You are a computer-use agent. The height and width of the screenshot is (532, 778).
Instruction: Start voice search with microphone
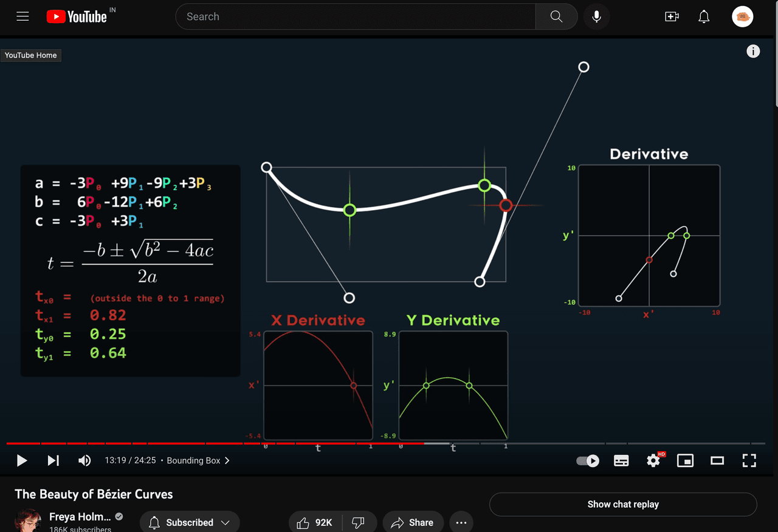click(x=596, y=16)
